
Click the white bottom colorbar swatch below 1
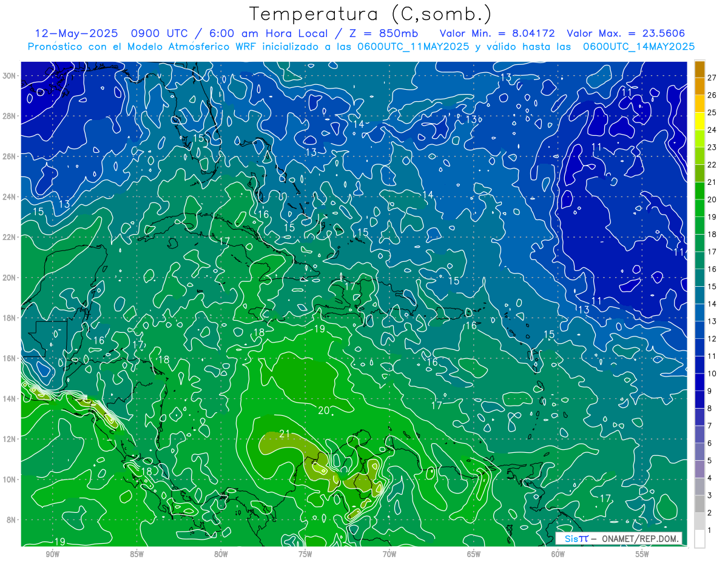699,540
